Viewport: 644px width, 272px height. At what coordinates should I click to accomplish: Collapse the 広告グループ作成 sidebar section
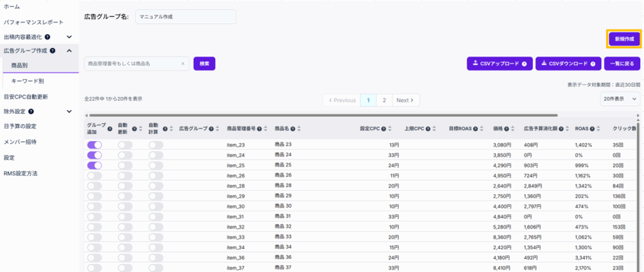tap(69, 51)
